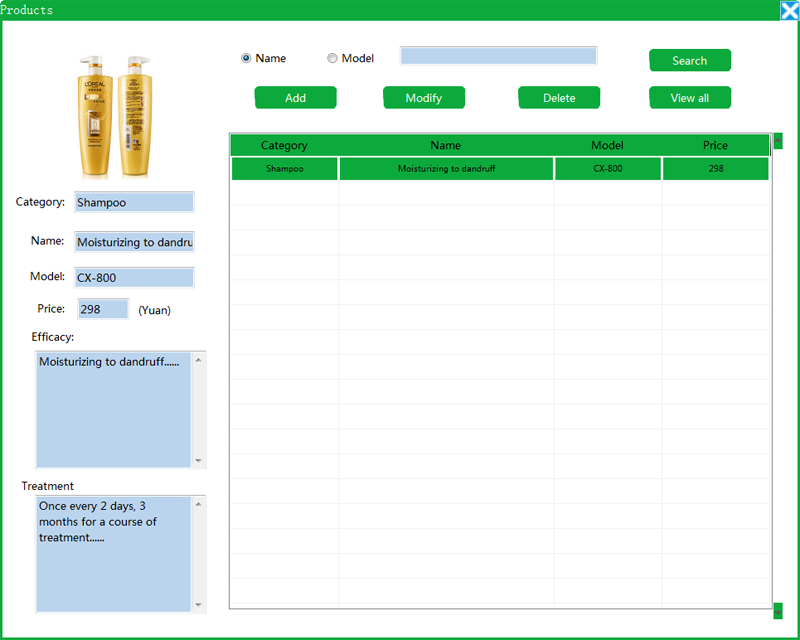Click the Price field showing 298

103,309
